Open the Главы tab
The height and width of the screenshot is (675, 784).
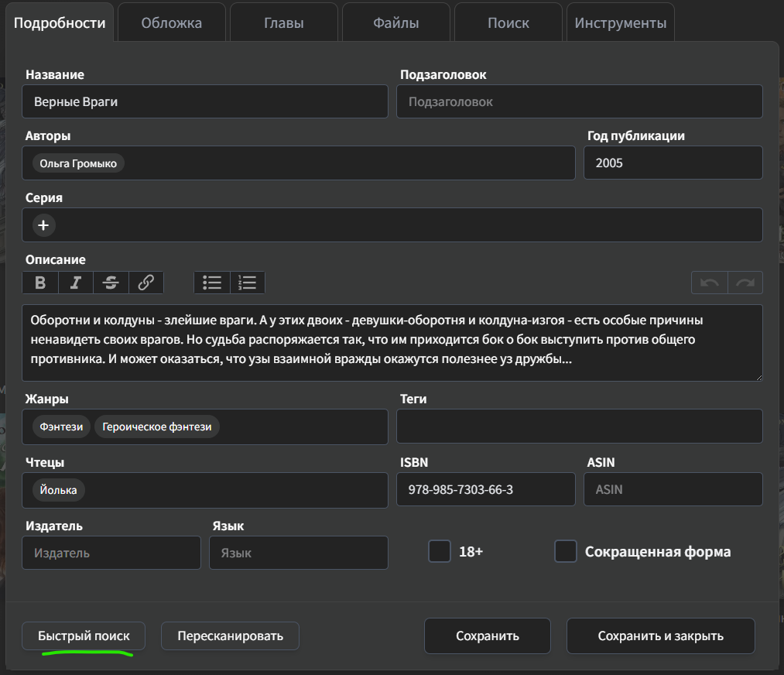point(283,23)
